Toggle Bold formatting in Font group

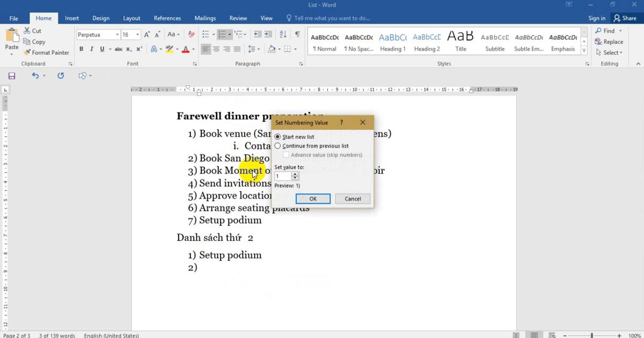click(x=81, y=49)
